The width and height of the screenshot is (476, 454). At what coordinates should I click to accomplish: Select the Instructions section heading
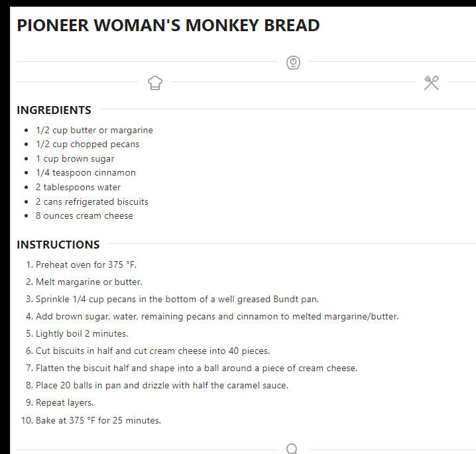pyautogui.click(x=58, y=245)
